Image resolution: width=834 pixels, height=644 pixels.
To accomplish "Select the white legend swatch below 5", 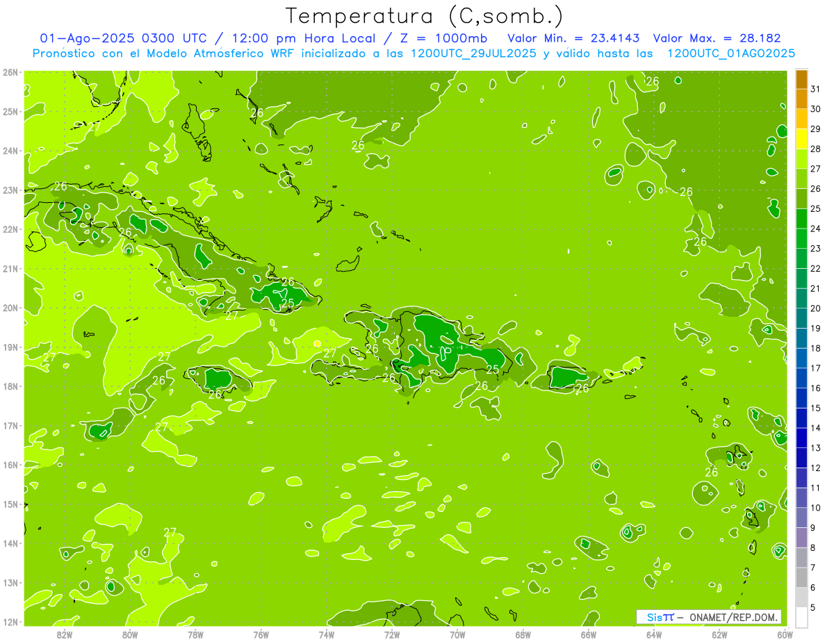I will click(801, 617).
